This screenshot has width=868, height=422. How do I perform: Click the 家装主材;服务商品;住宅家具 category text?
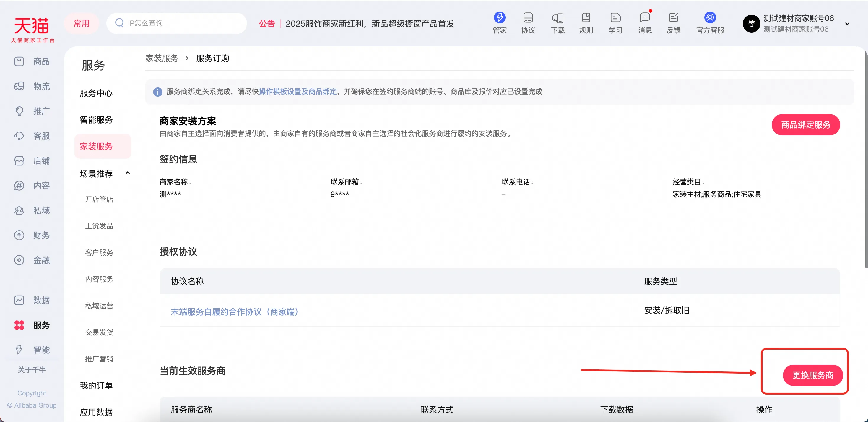coord(717,194)
